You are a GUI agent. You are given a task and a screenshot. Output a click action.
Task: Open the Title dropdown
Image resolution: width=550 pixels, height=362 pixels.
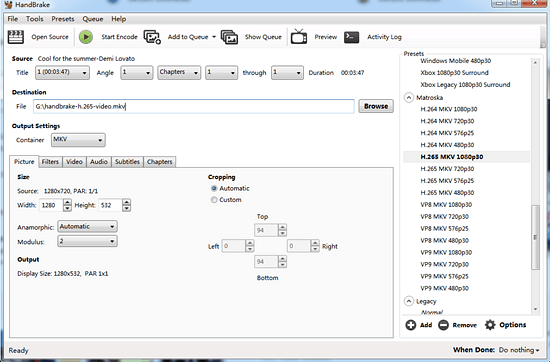[x=62, y=73]
